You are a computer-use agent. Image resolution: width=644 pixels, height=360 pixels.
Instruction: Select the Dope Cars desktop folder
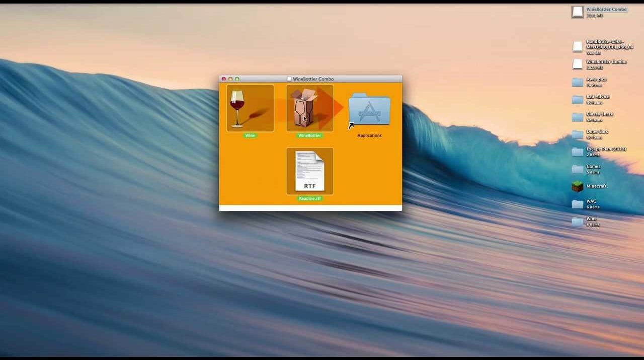coord(578,134)
